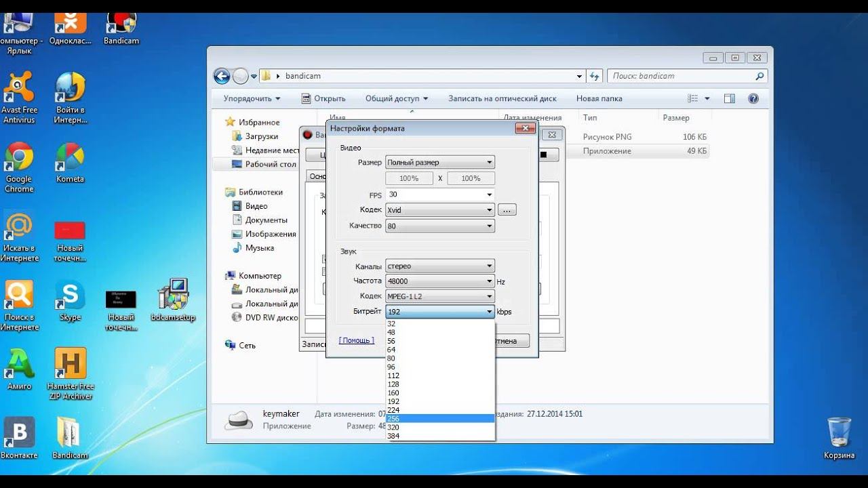
Task: Open the Качество dropdown
Action: coord(440,226)
